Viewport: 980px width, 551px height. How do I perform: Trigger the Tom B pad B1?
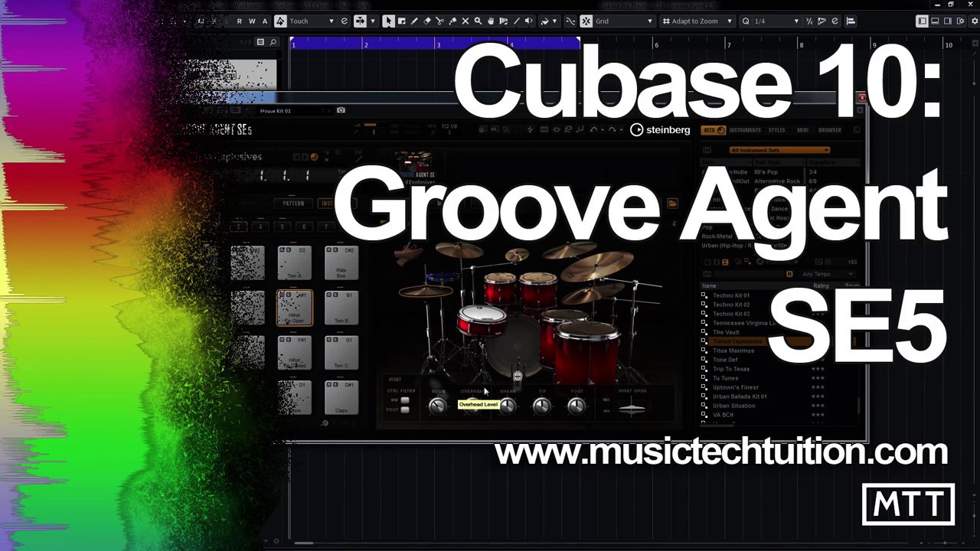click(x=341, y=308)
